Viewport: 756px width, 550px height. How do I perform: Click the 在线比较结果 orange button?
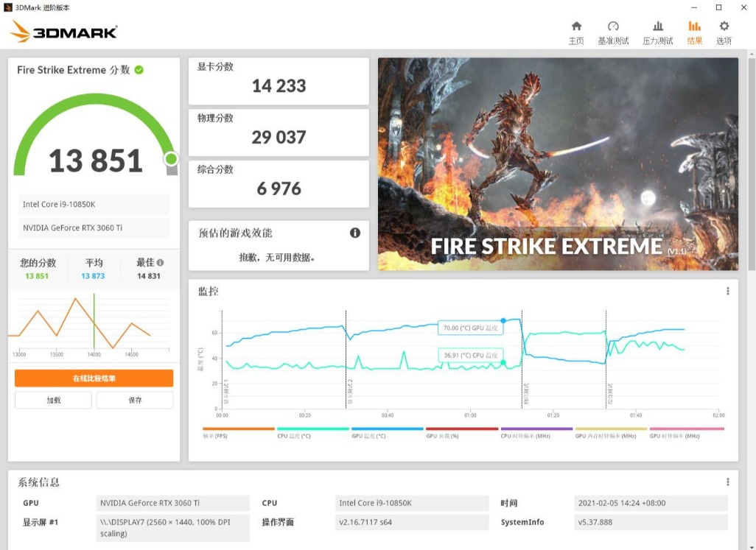[94, 378]
